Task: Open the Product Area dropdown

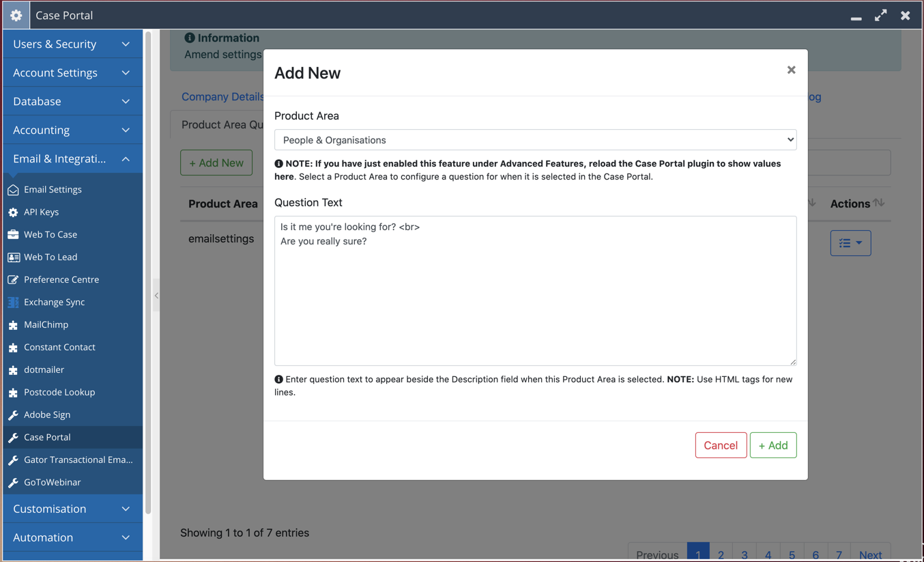Action: [535, 140]
